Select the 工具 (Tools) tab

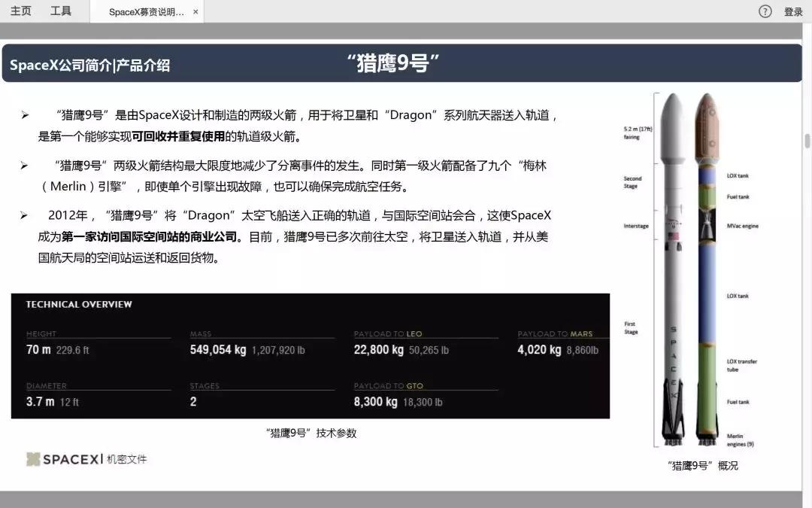pyautogui.click(x=61, y=11)
